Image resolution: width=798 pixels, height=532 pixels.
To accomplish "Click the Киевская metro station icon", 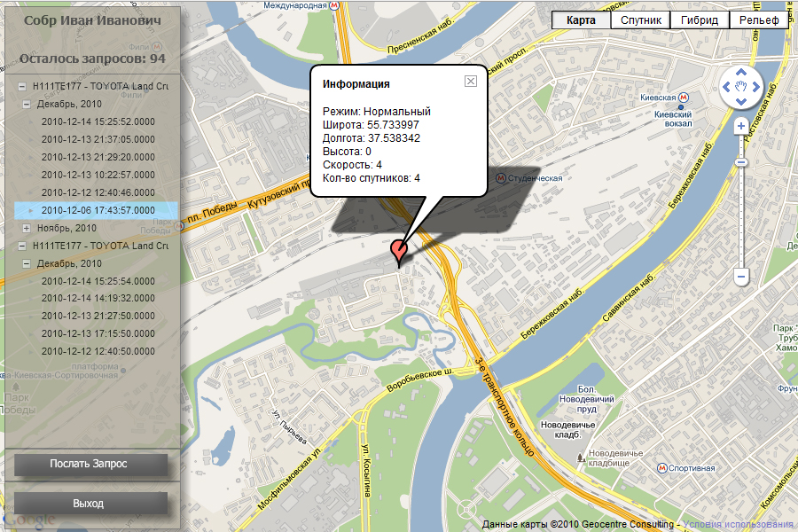I will [684, 98].
